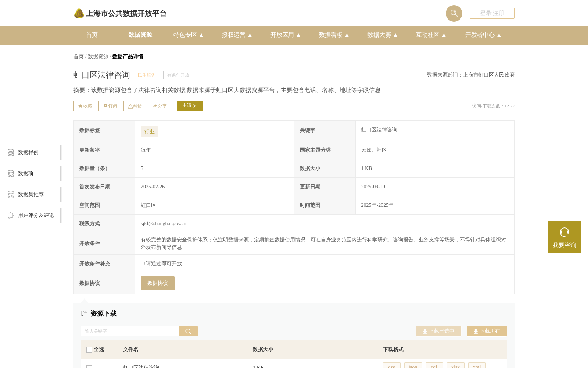This screenshot has height=368, width=588.
Task: Select the 数据资源 nav tab
Action: tap(140, 35)
